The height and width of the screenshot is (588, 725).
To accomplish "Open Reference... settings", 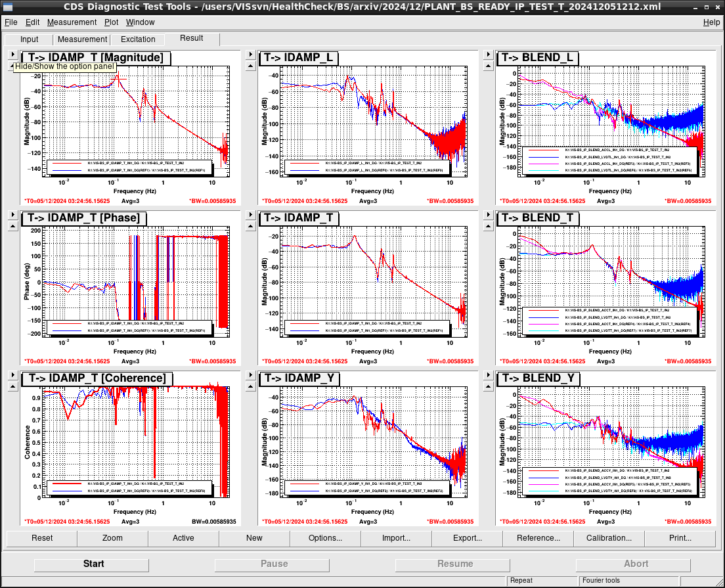I will 538,538.
